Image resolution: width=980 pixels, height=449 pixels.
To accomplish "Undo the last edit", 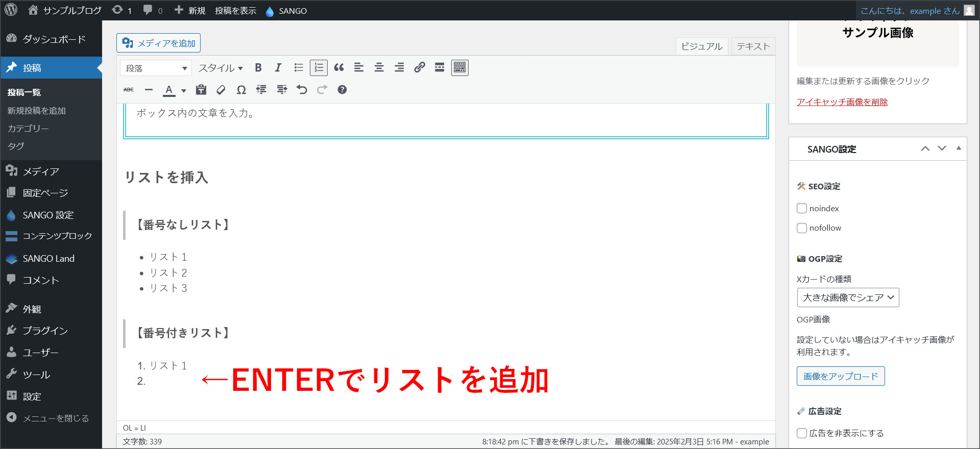I will [302, 90].
